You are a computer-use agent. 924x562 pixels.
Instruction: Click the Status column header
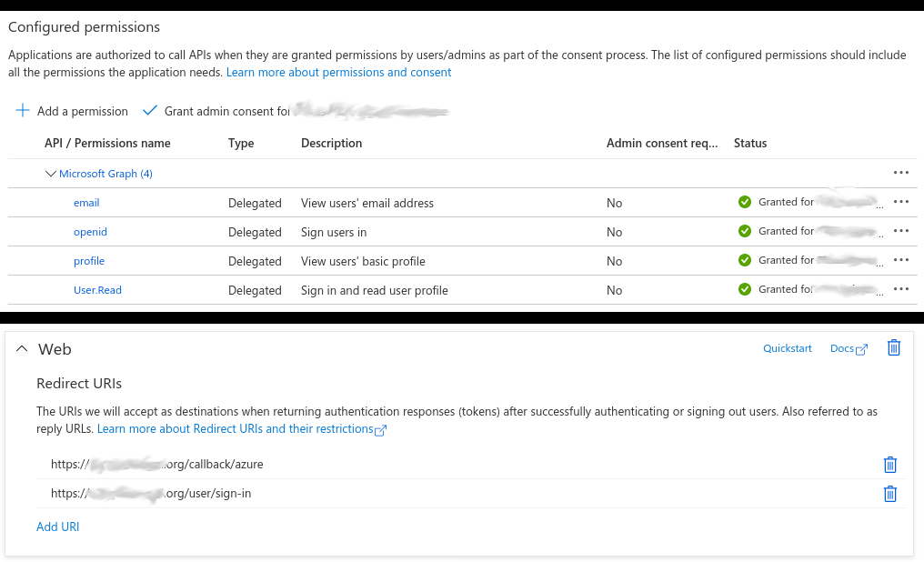[750, 143]
